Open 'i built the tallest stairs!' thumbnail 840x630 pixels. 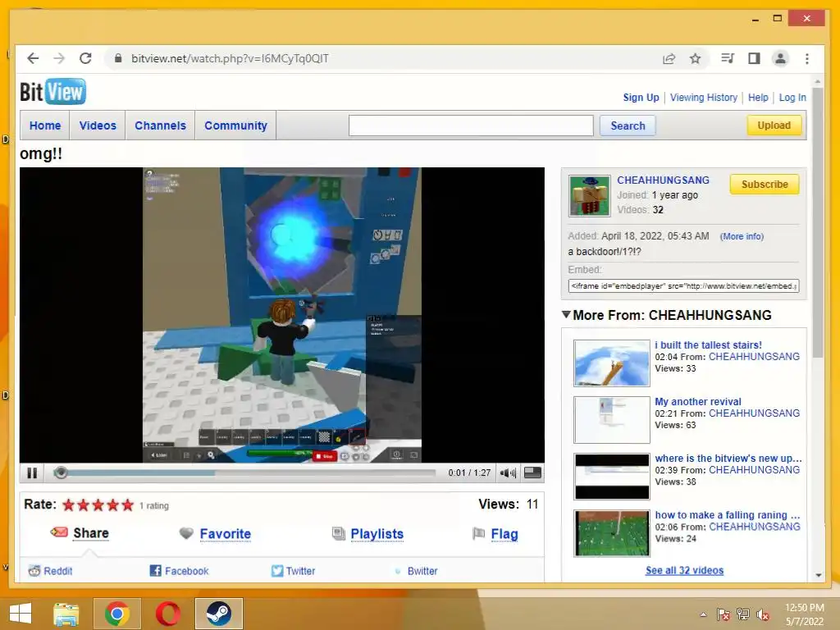click(612, 363)
